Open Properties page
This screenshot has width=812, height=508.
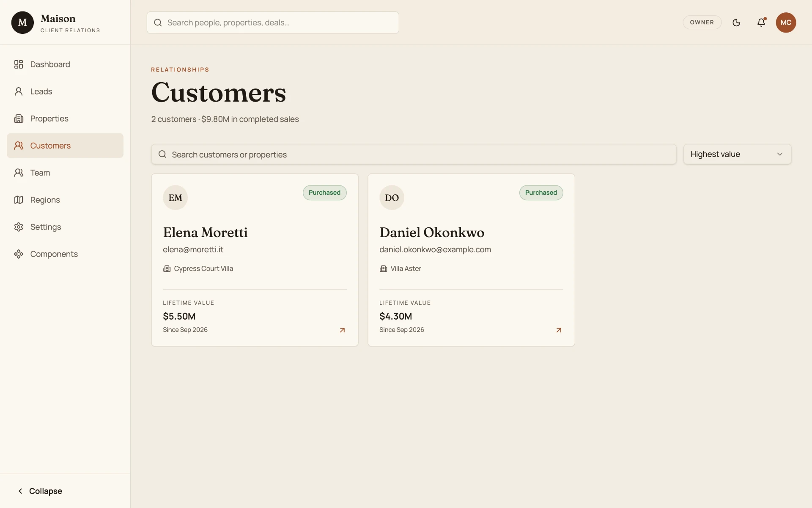tap(65, 119)
